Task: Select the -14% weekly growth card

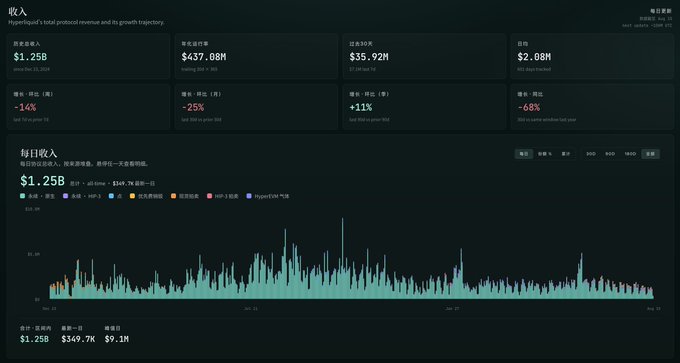Action: coord(88,107)
